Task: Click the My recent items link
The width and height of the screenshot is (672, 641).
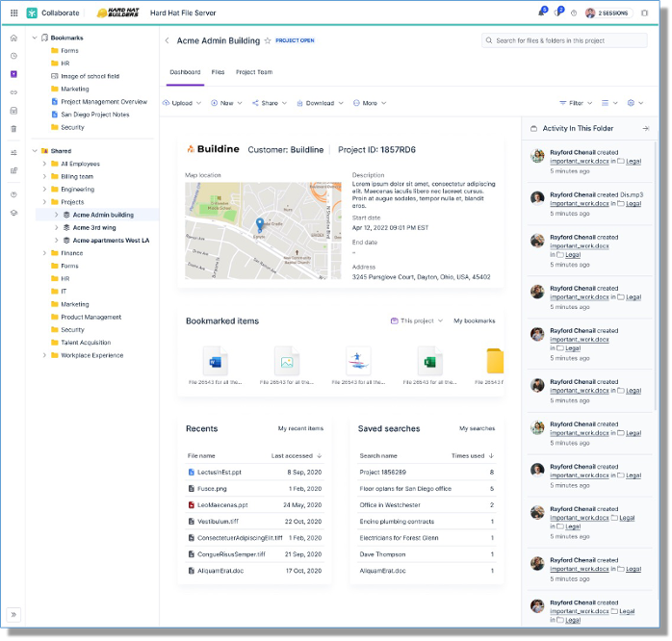Action: tap(300, 428)
